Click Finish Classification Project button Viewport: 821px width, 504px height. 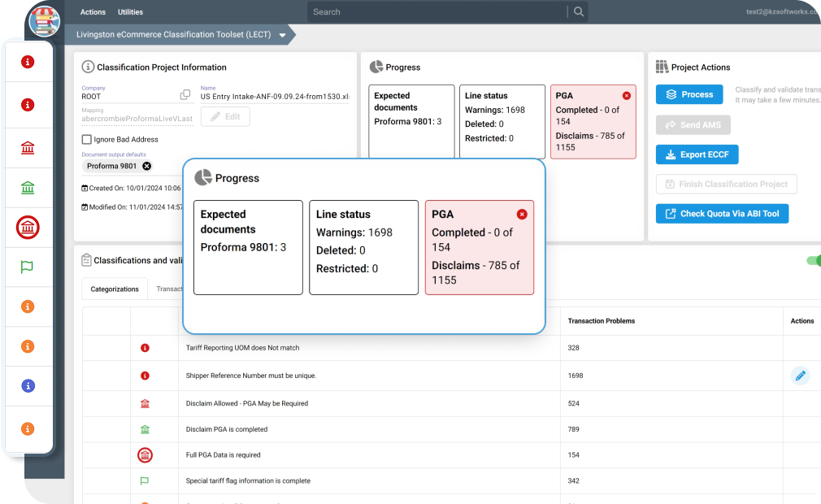coord(726,185)
